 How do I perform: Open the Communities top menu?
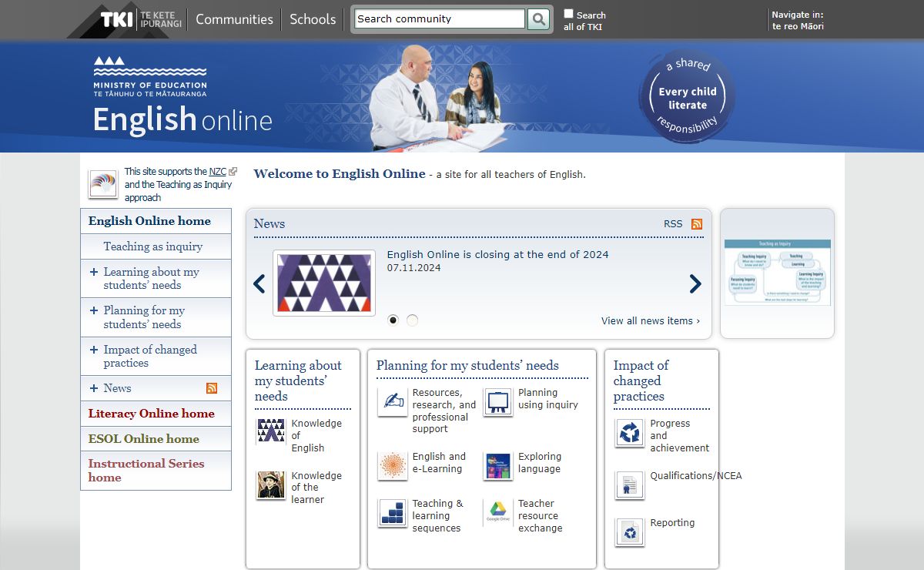click(x=234, y=19)
